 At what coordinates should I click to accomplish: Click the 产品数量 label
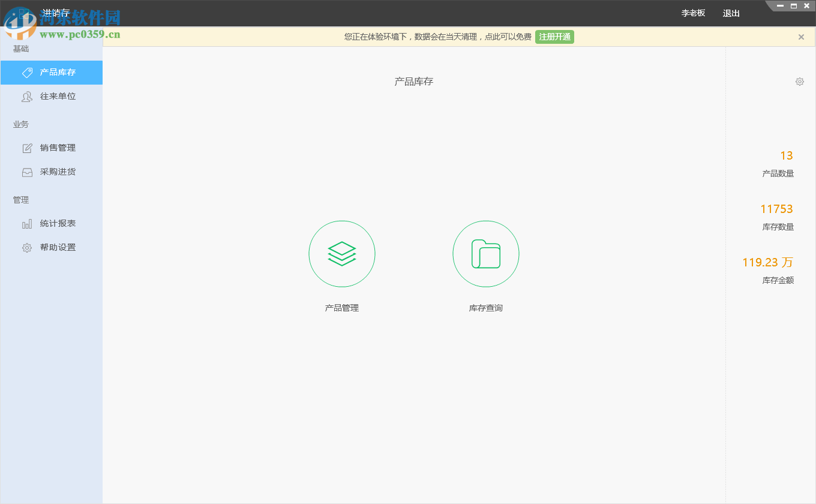[x=778, y=173]
